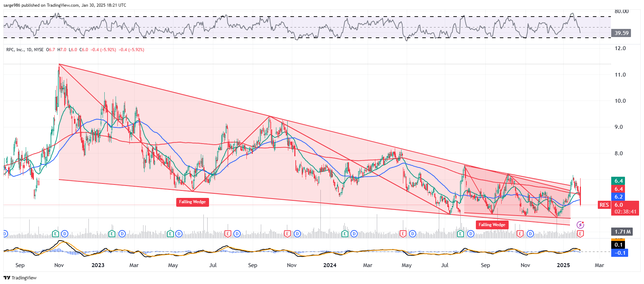Select the Falling Wedge label near Sep 2024
This screenshot has height=284, width=644.
coord(492,225)
